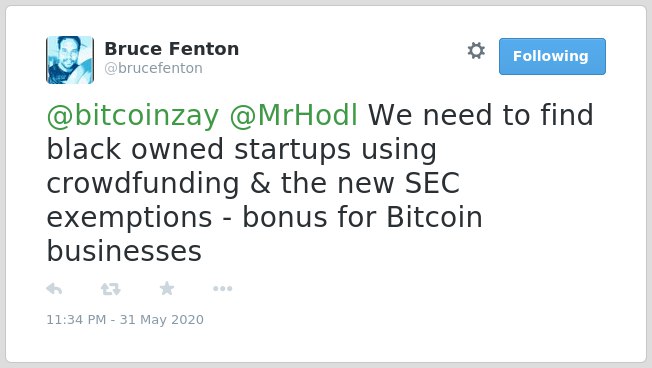Toggle the blue Following button

pos(552,57)
